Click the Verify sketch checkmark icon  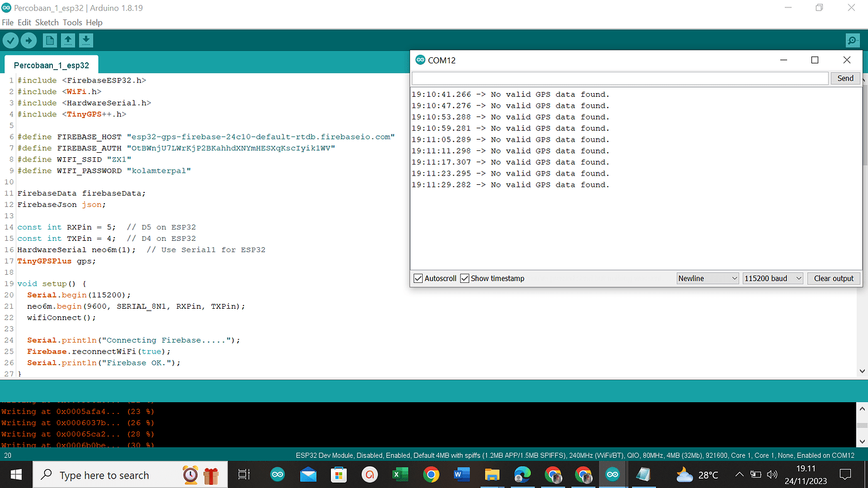point(11,40)
